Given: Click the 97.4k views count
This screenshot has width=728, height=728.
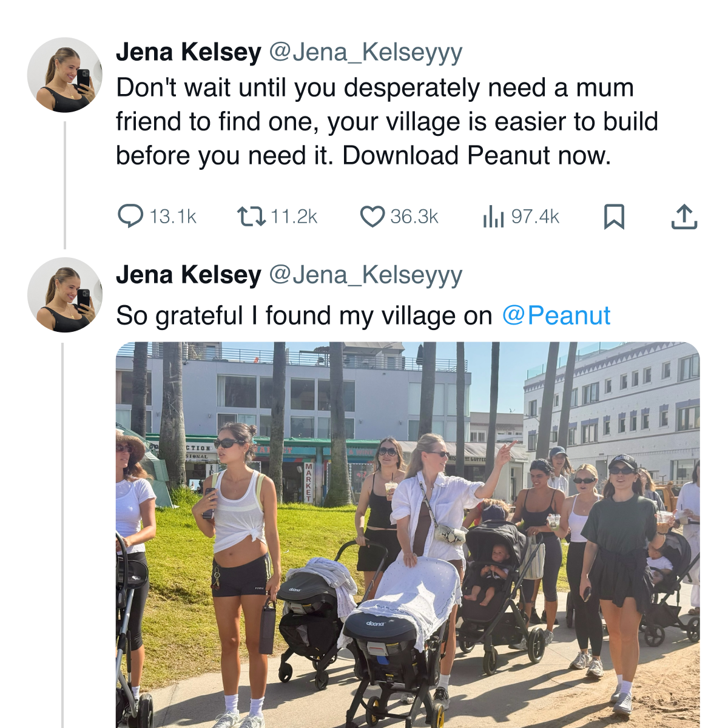Looking at the screenshot, I should click(x=535, y=217).
